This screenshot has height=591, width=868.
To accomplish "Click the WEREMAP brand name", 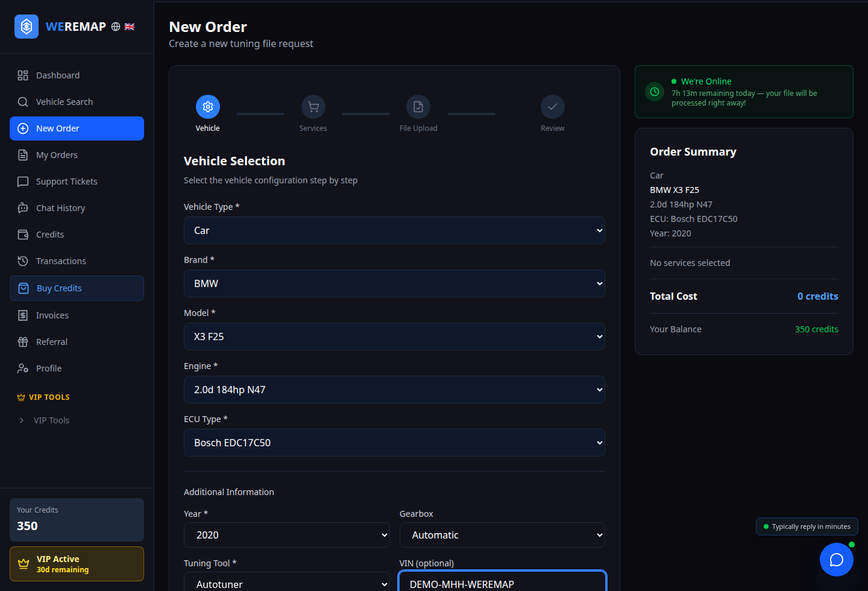I will tap(76, 27).
